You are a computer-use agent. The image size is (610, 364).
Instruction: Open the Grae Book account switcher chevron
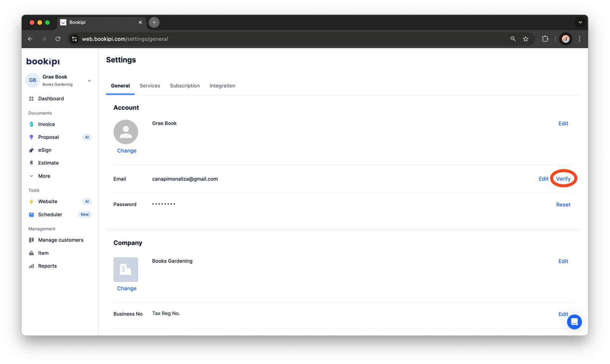pyautogui.click(x=89, y=80)
